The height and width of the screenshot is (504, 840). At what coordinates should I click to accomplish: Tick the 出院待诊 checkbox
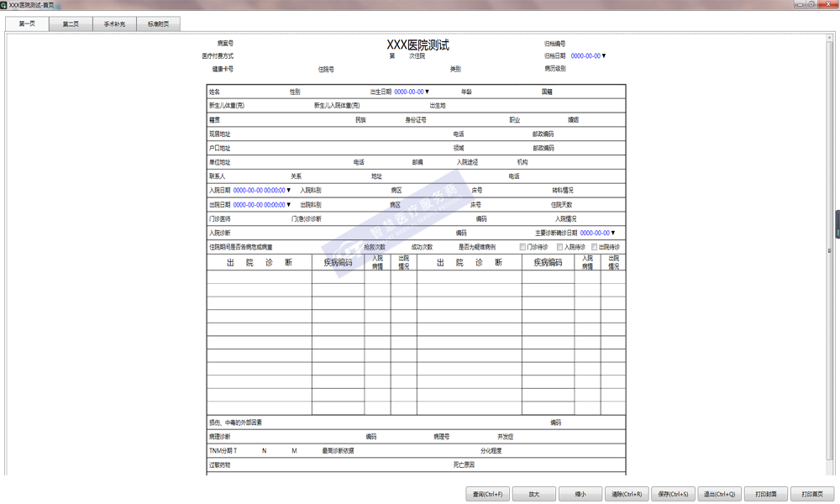tap(595, 247)
